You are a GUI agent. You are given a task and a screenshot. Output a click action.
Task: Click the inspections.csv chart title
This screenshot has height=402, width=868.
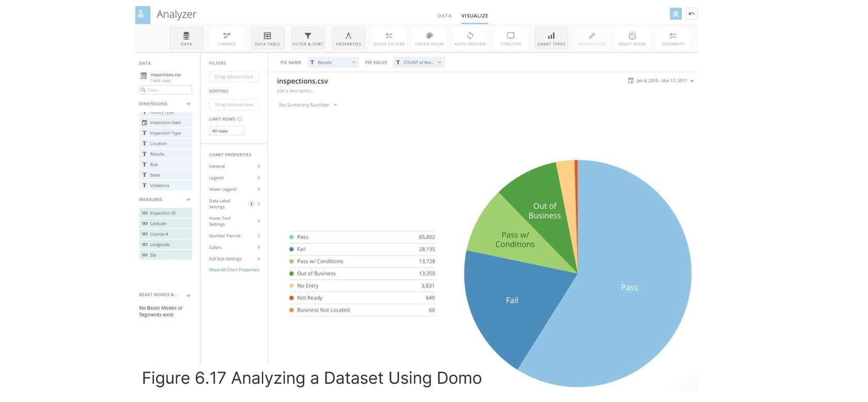302,81
